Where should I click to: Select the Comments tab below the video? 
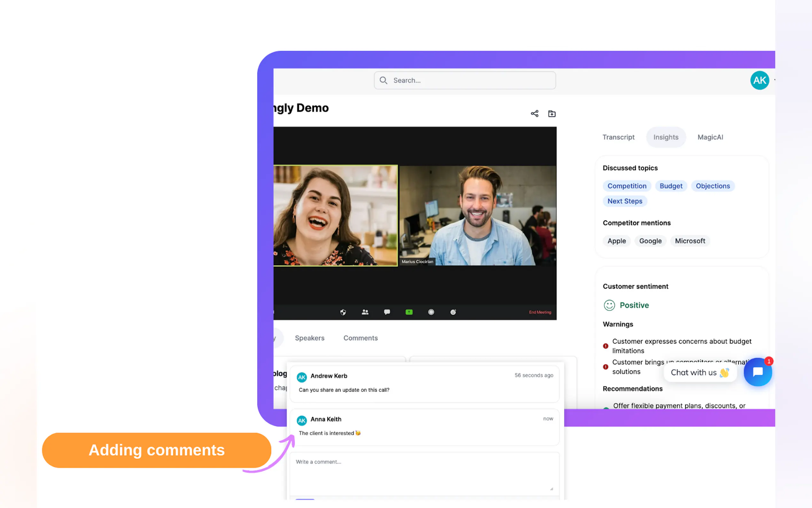coord(360,338)
